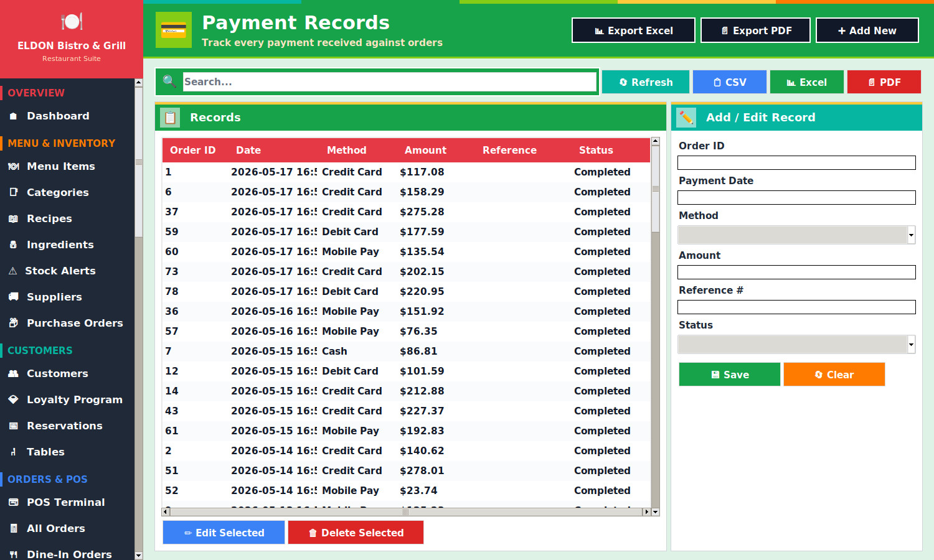Click the Customers people icon

[13, 374]
